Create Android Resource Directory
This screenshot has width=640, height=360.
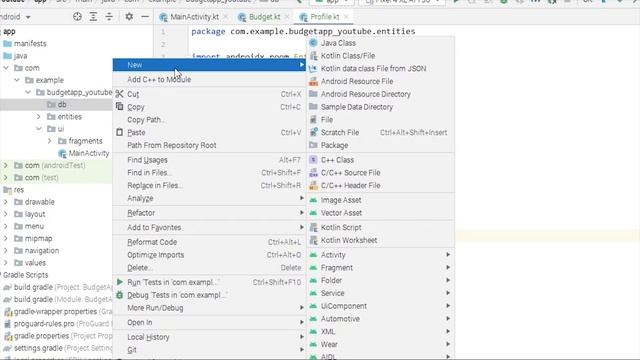coord(365,94)
